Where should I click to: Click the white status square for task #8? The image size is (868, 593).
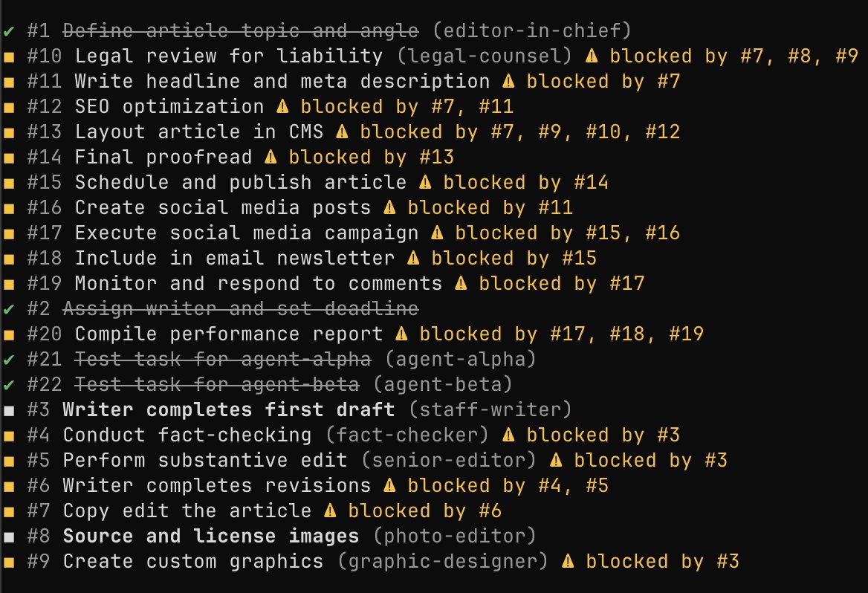coord(8,537)
